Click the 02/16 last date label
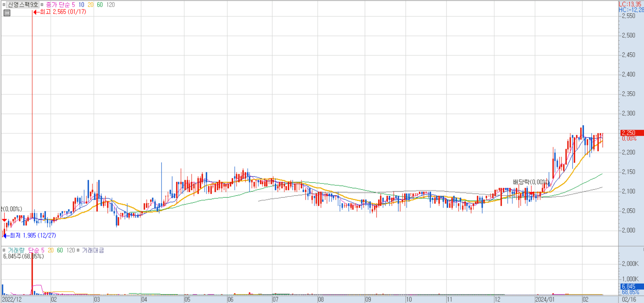Image resolution: width=644 pixels, height=303 pixels. [629, 299]
